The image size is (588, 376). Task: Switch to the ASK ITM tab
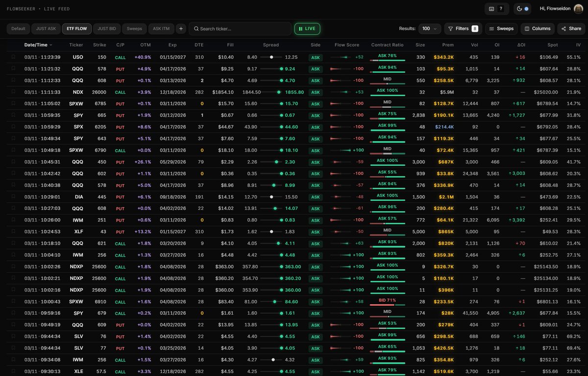coord(161,28)
